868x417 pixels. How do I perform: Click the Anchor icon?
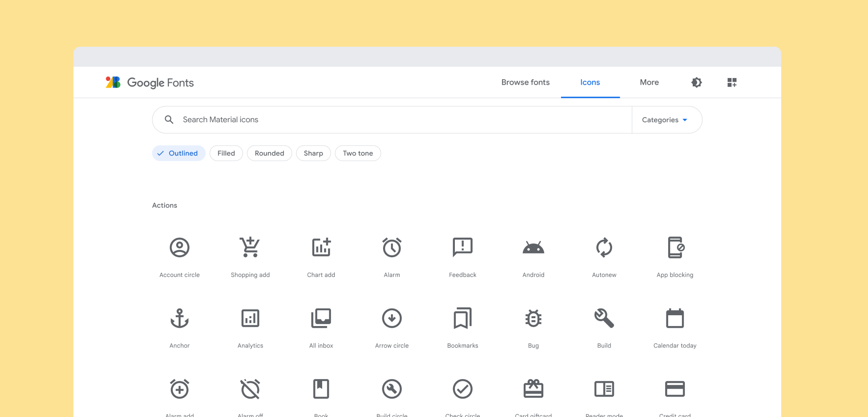click(x=179, y=318)
